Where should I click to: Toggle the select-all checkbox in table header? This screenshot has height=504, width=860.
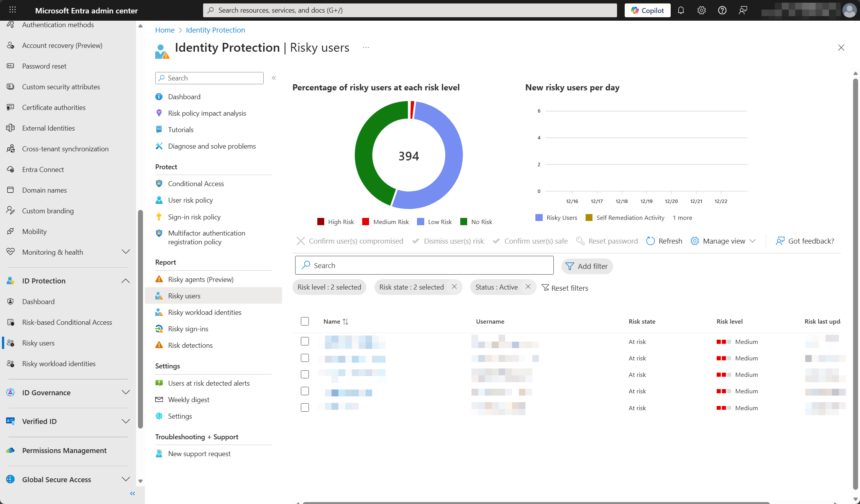305,321
